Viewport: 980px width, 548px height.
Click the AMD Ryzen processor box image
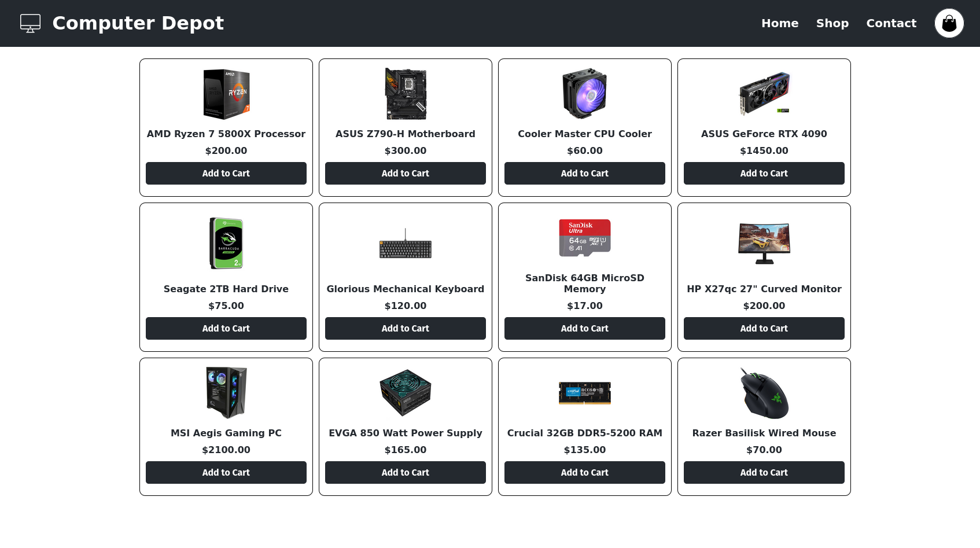pyautogui.click(x=226, y=94)
